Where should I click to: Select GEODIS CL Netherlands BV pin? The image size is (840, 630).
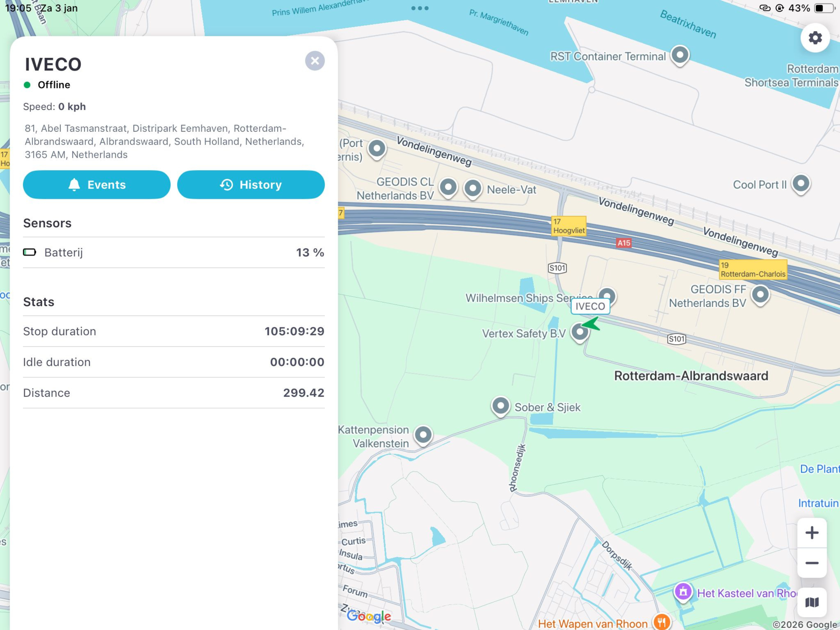pos(448,188)
